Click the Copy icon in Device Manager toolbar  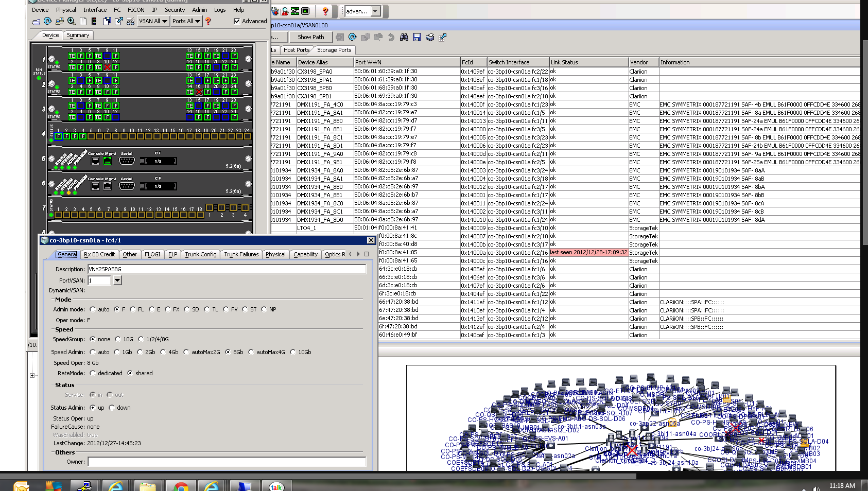(x=107, y=21)
